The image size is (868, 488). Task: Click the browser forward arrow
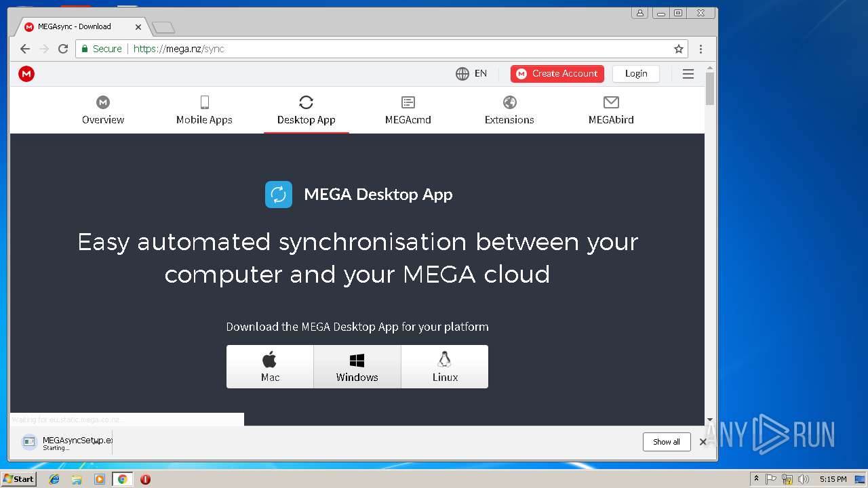[x=44, y=49]
